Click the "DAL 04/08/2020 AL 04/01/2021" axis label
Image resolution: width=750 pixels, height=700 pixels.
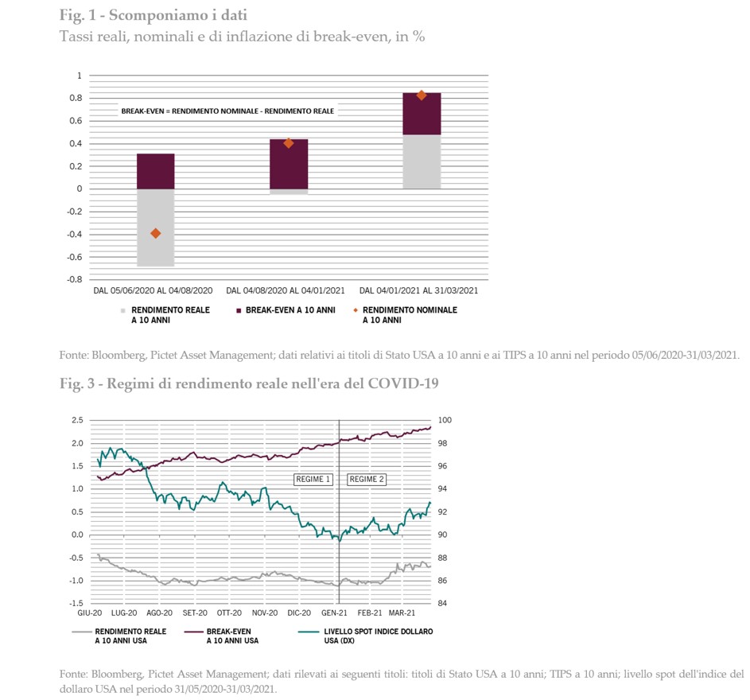click(x=289, y=291)
